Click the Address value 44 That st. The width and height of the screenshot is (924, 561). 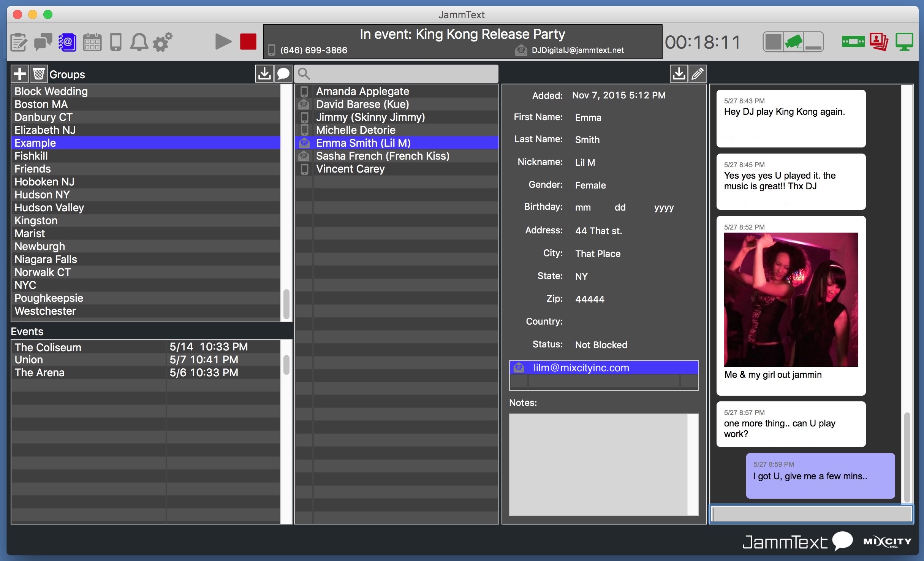click(598, 231)
